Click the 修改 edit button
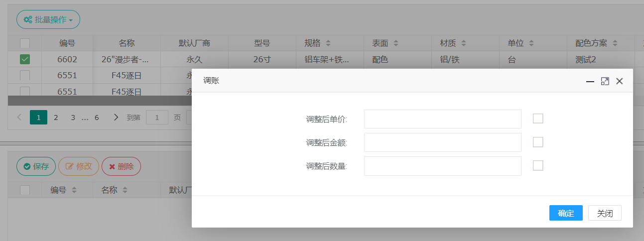 [x=79, y=166]
